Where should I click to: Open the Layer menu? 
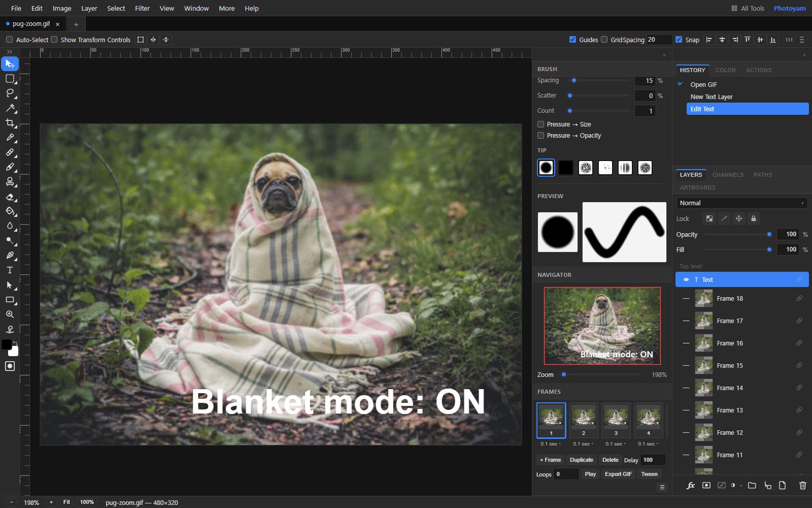point(89,8)
